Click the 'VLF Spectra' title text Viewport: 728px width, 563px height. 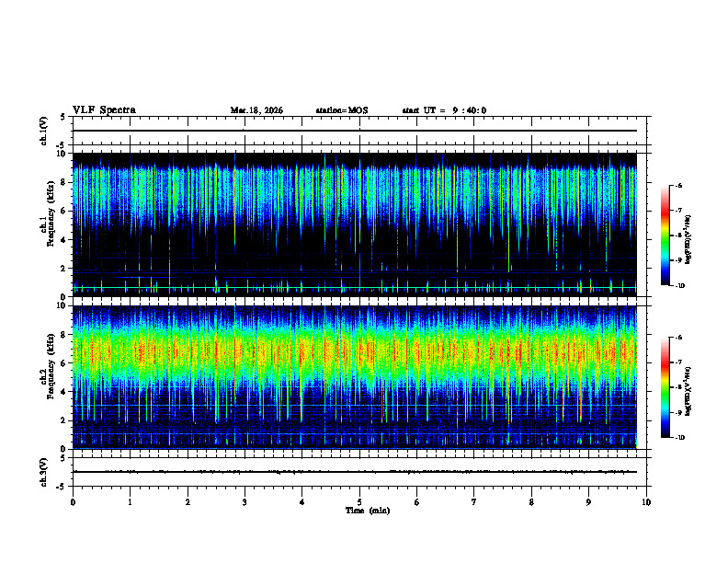pos(104,110)
